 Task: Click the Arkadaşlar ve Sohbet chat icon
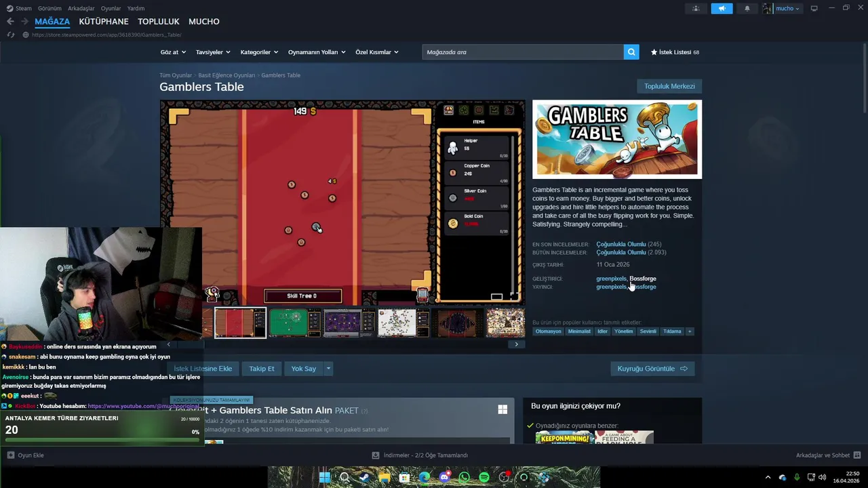pyautogui.click(x=856, y=455)
